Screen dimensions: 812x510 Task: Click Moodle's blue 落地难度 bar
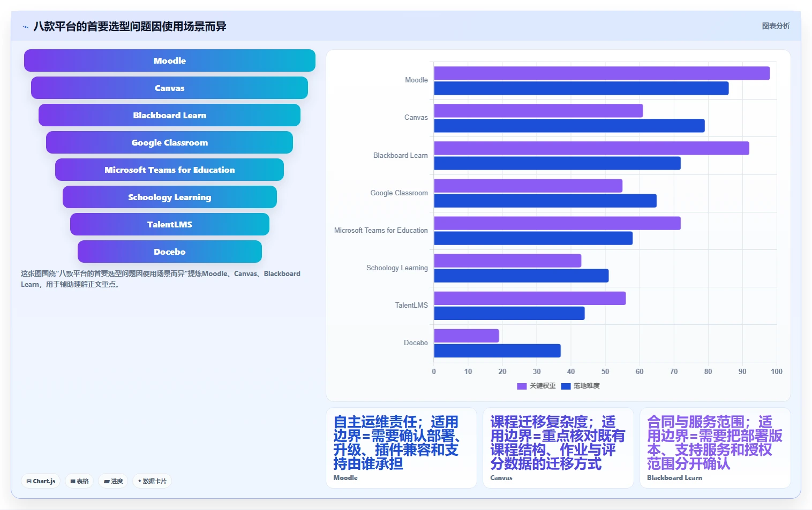581,88
